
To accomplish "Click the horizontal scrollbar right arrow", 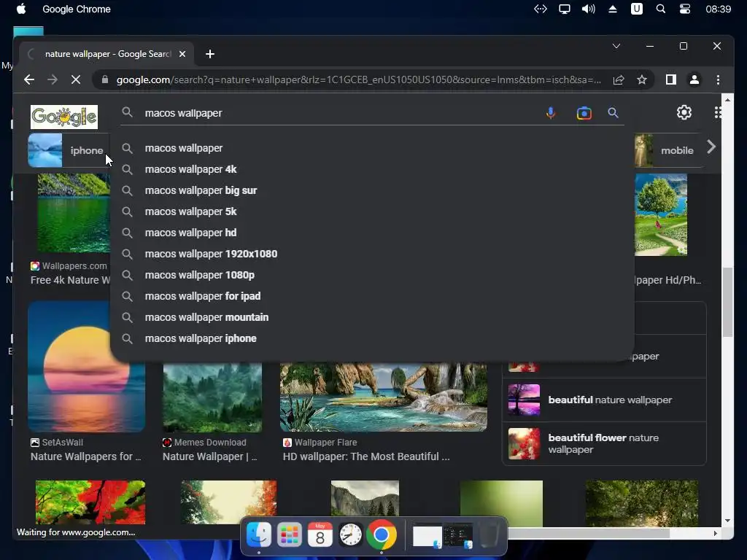I will 715,533.
